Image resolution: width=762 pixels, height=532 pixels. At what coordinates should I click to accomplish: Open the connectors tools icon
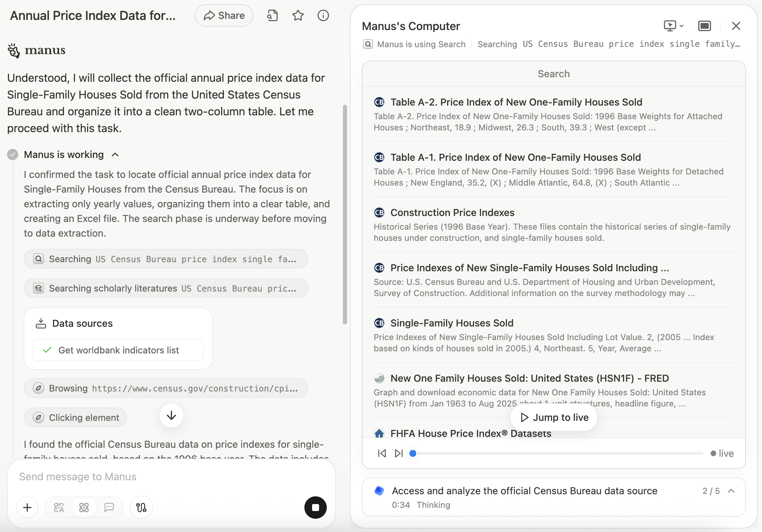[141, 508]
